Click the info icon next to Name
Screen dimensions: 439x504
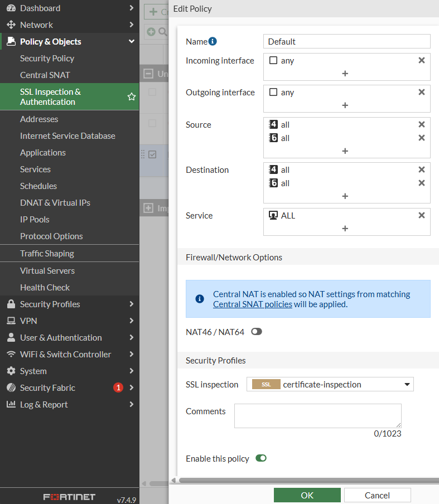(213, 41)
